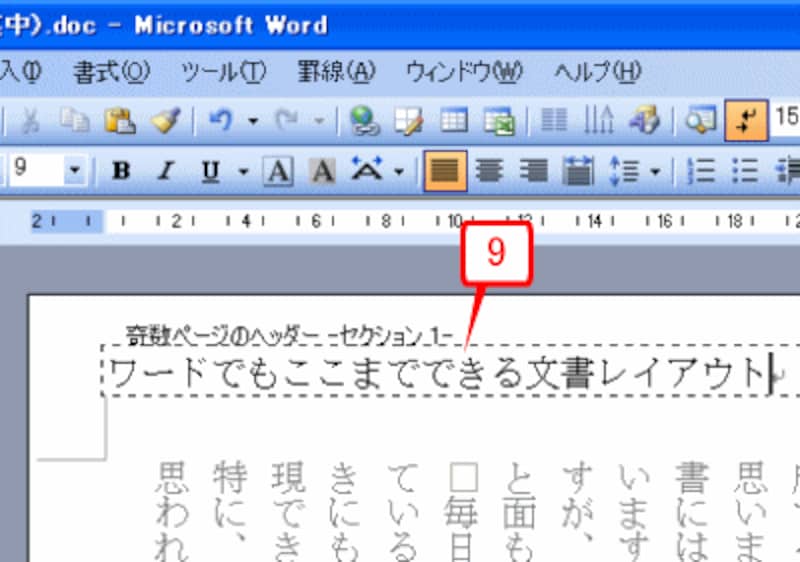Viewport: 800px width, 562px height.
Task: Click the Redo icon
Action: (x=287, y=121)
